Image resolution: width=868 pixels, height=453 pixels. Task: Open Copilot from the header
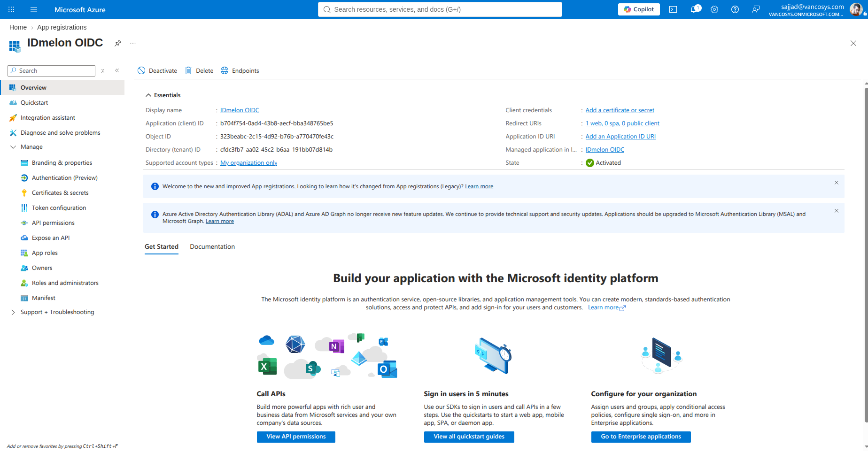(x=639, y=9)
